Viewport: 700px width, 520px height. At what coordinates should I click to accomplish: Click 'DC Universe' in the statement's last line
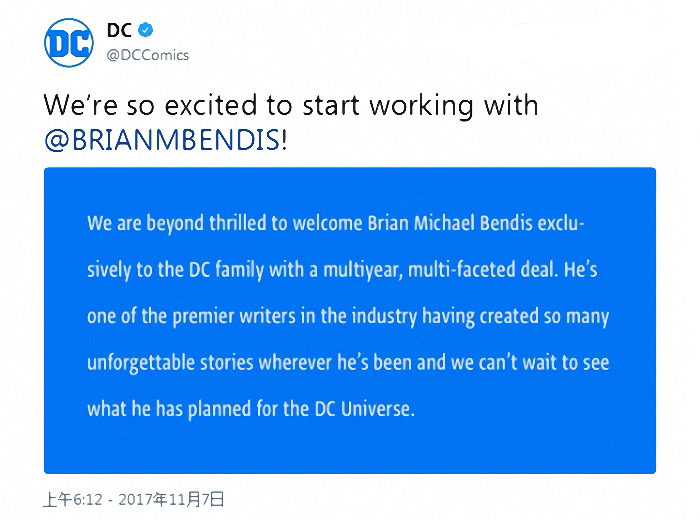pyautogui.click(x=365, y=409)
